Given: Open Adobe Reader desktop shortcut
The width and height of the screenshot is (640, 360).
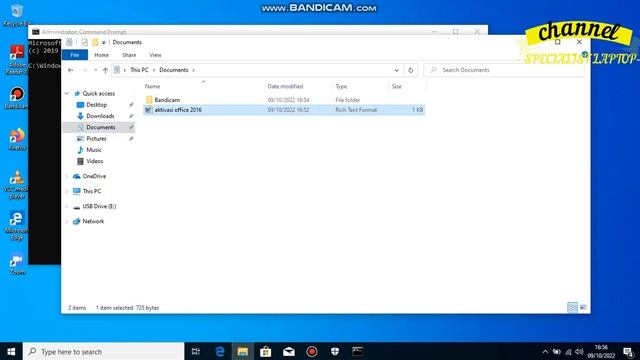Looking at the screenshot, I should (17, 60).
